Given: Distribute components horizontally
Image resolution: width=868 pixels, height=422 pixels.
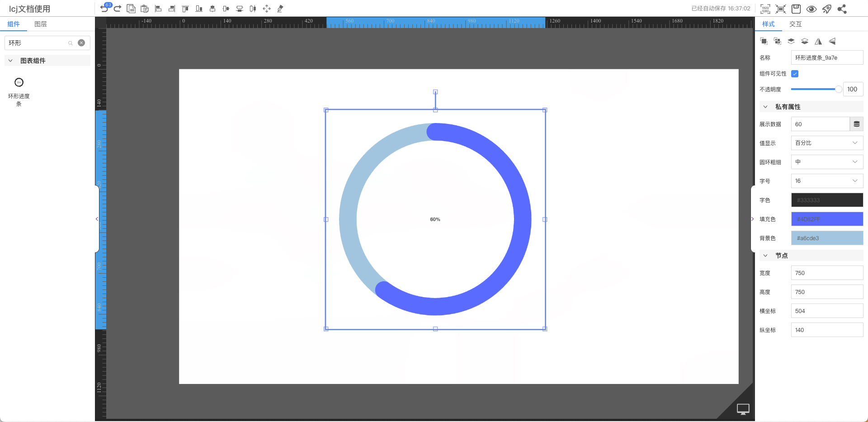Looking at the screenshot, I should (253, 9).
